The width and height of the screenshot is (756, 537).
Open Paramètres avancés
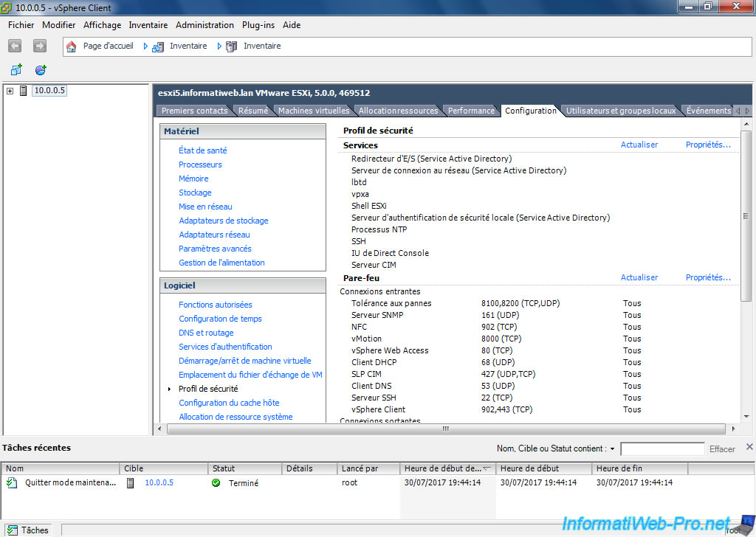pyautogui.click(x=215, y=249)
